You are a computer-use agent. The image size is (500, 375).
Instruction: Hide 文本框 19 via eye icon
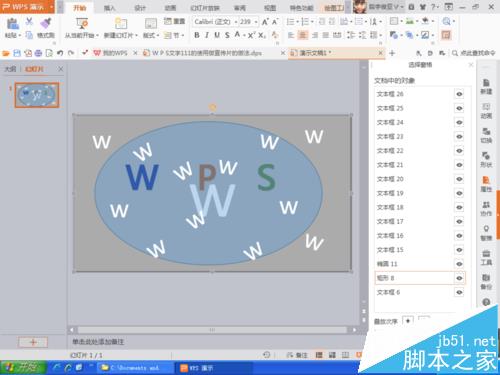(459, 193)
